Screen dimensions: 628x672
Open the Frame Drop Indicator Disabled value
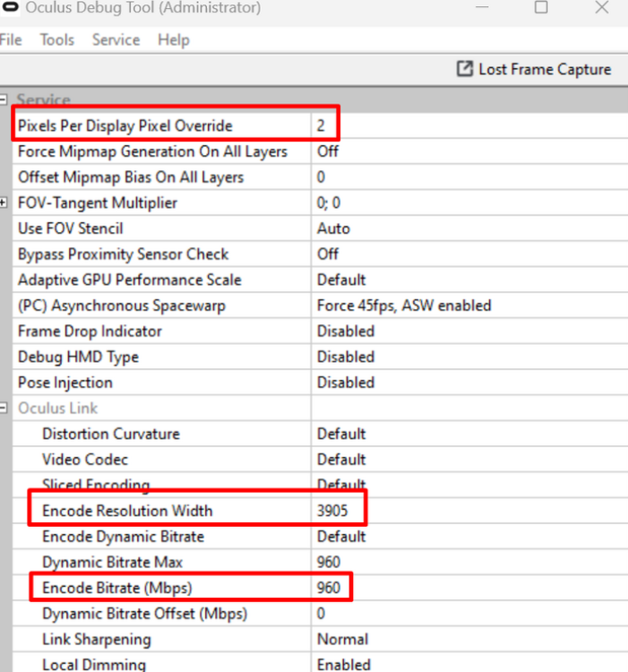[346, 332]
